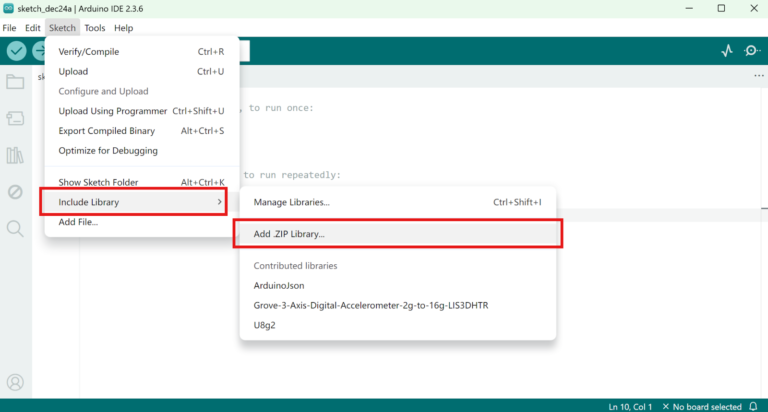This screenshot has height=412, width=768.
Task: Expand the Include Library submenu
Action: point(134,202)
